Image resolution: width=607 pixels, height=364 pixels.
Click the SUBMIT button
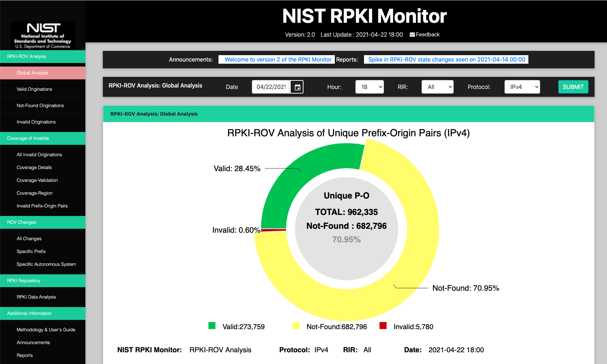(x=573, y=86)
